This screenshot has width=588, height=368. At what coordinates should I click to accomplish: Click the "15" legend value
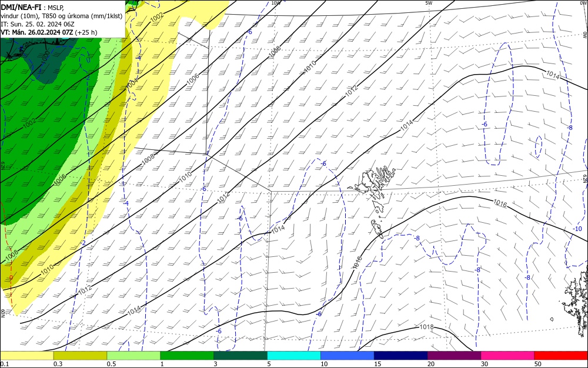pyautogui.click(x=377, y=364)
